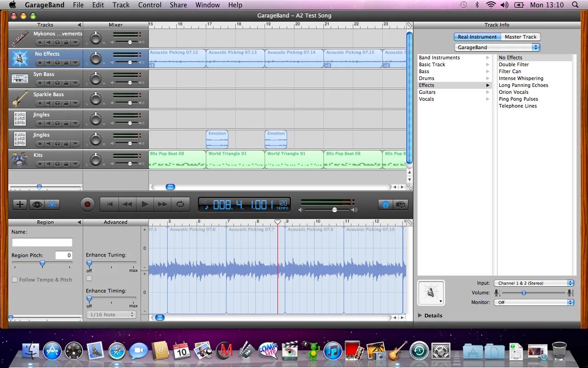The height and width of the screenshot is (368, 588).
Task: Click the pan knob of Syn Bass track
Action: point(96,79)
